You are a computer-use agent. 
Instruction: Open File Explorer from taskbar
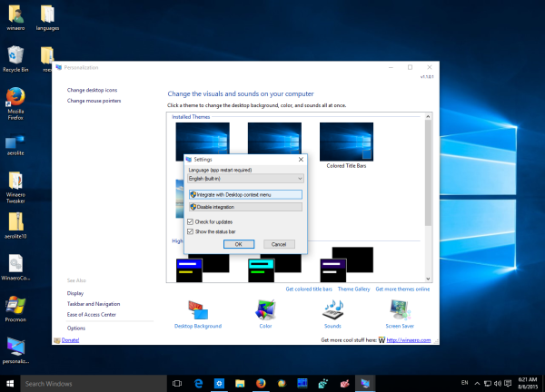pyautogui.click(x=240, y=384)
